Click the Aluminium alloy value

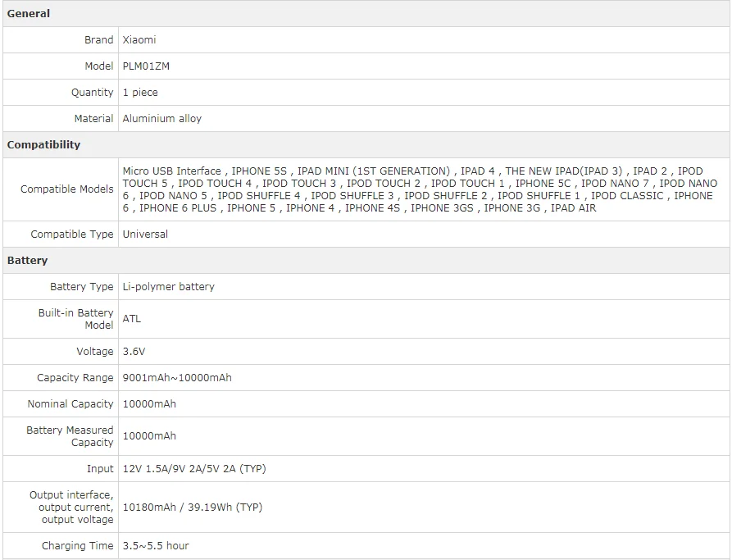click(162, 118)
